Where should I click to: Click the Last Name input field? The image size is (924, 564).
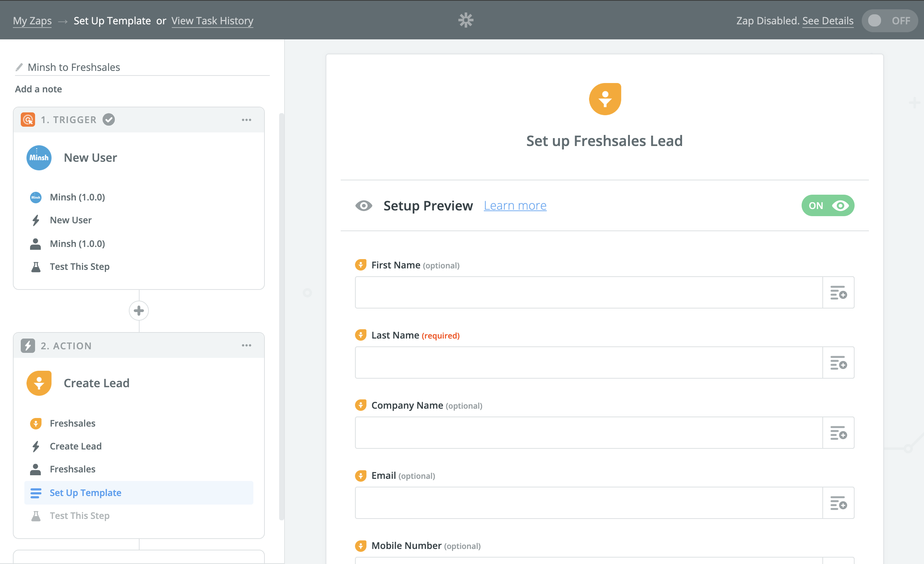(589, 363)
